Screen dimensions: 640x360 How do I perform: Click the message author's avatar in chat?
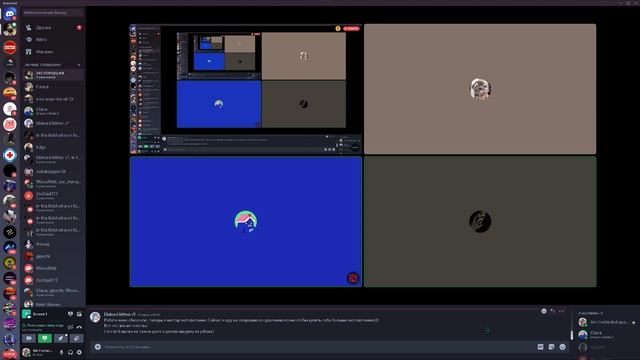(x=95, y=318)
